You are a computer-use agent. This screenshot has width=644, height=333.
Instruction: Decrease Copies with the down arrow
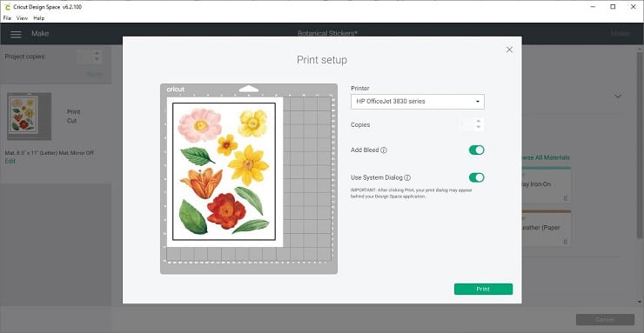(x=478, y=127)
